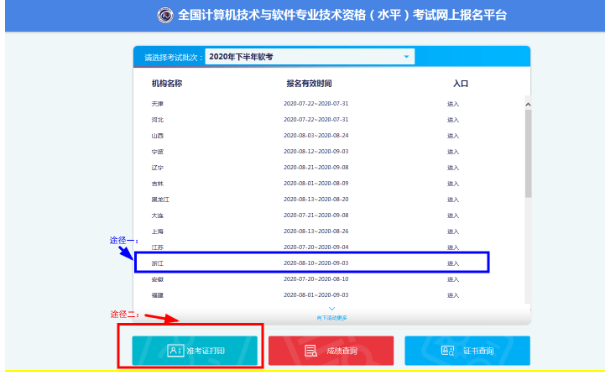Click the 报名有效时间 column header
Screen dimensions: 610x372
309,83
